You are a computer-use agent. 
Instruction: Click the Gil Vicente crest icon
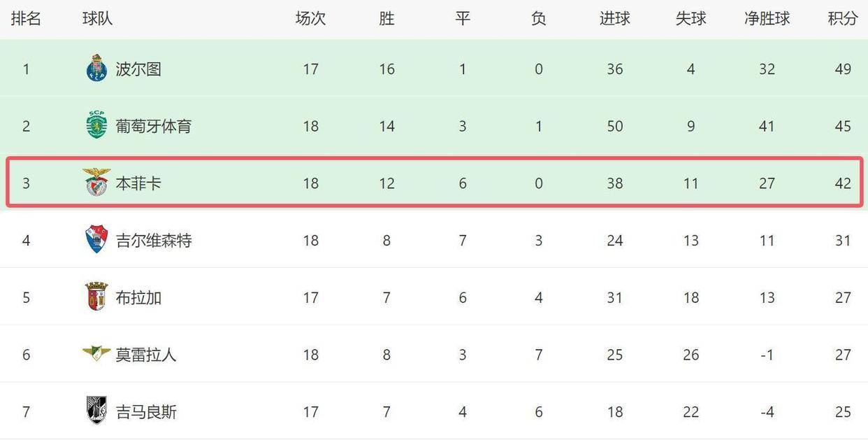coord(96,240)
